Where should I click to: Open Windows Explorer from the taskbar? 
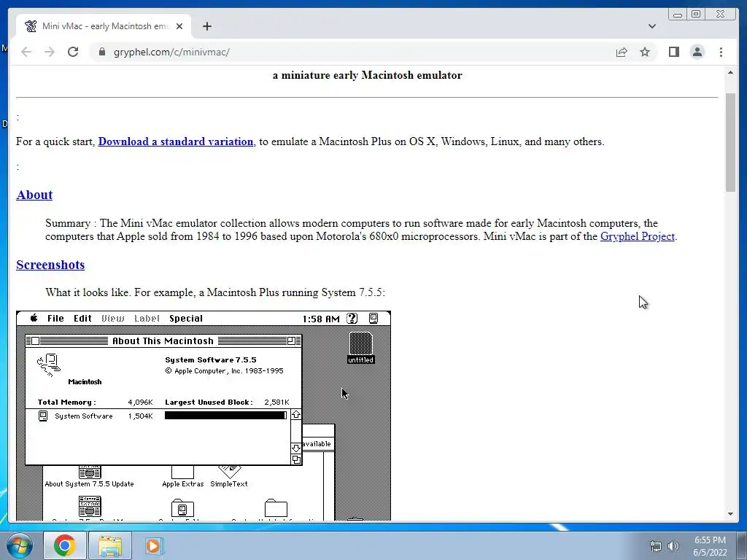click(x=110, y=545)
